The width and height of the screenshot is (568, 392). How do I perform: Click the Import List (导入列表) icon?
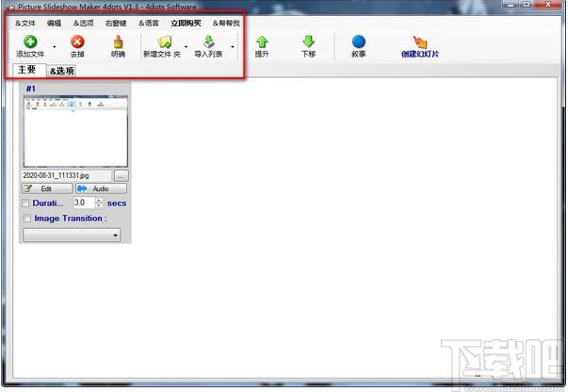tap(209, 42)
